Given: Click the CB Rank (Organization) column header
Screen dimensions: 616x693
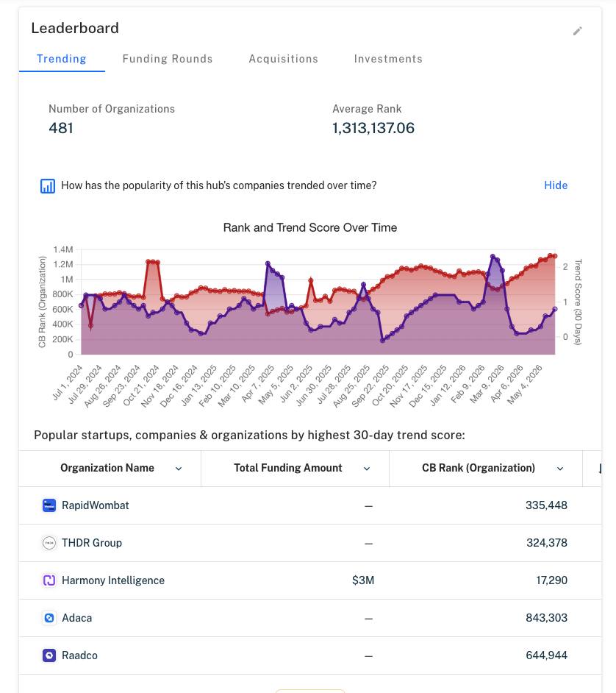Looking at the screenshot, I should 479,468.
